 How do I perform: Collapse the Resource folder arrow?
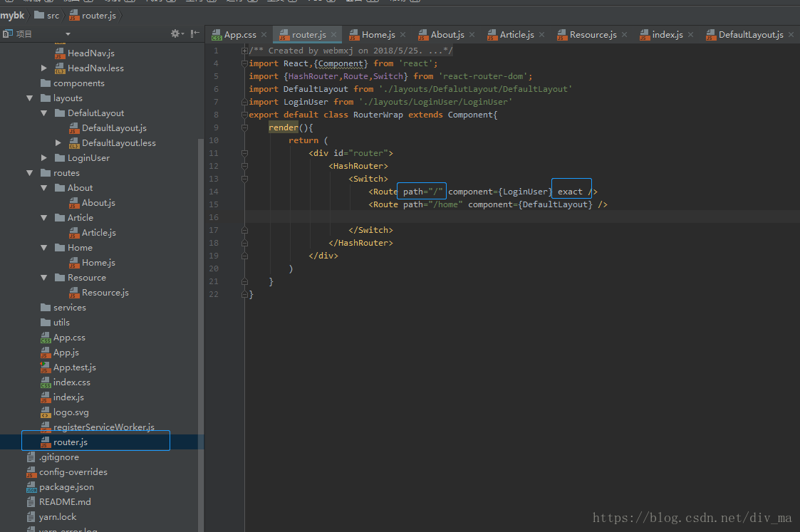pyautogui.click(x=44, y=278)
